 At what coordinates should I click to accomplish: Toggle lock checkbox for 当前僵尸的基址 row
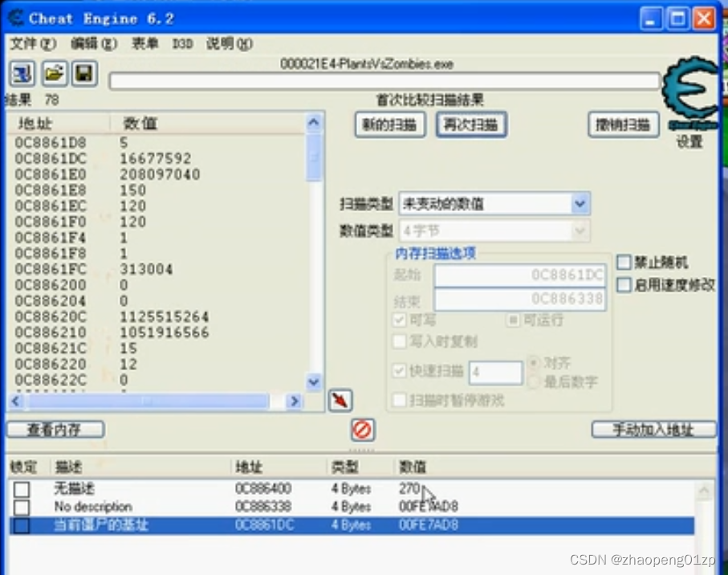tap(22, 525)
